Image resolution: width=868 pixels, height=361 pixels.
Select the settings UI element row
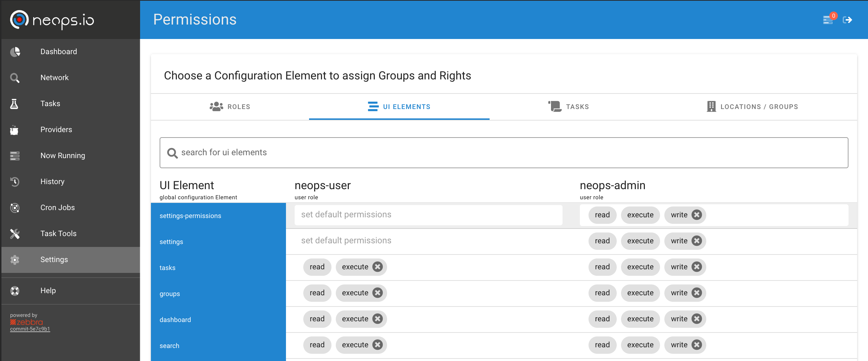click(x=218, y=242)
